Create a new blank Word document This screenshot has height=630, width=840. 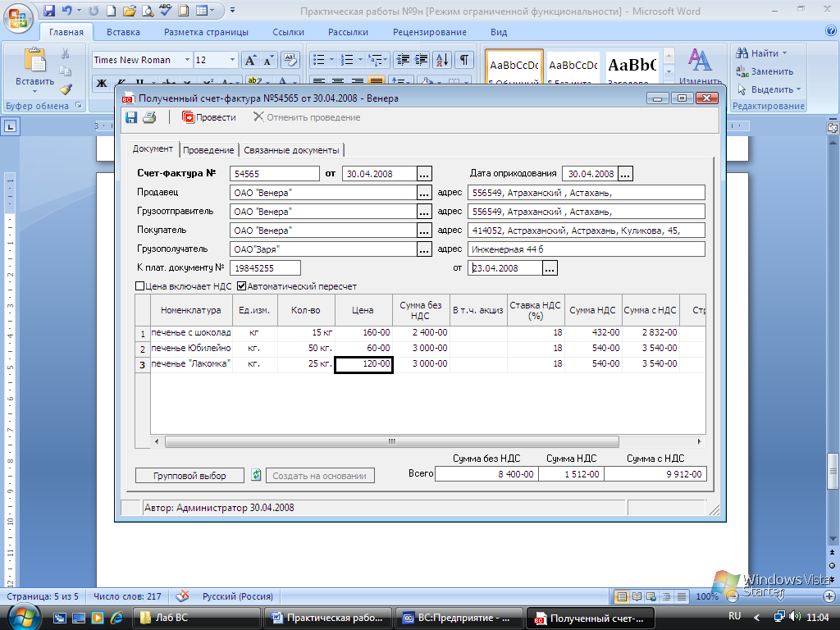(x=111, y=11)
